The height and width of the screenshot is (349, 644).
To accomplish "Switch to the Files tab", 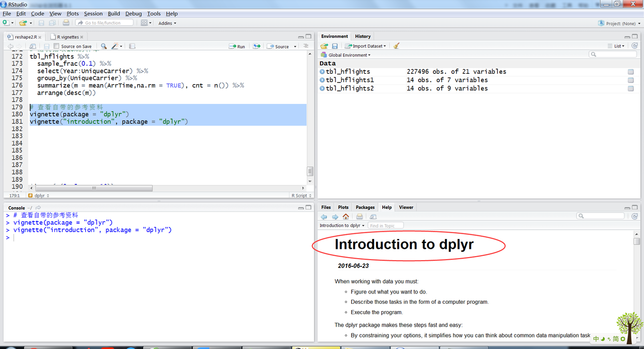I will tap(326, 207).
